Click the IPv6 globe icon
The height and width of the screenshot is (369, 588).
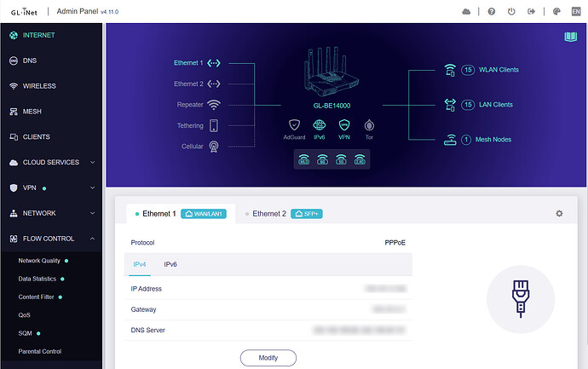coord(319,125)
